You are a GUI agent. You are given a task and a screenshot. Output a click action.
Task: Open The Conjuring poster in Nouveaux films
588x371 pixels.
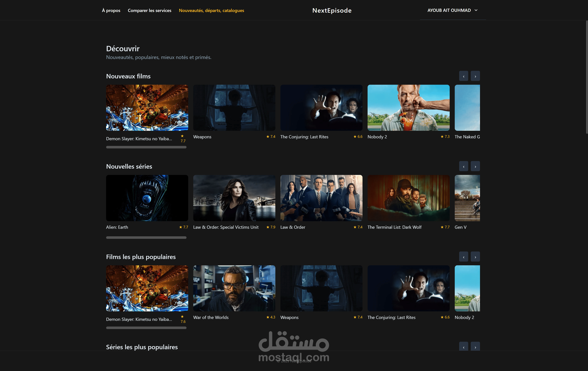[321, 108]
